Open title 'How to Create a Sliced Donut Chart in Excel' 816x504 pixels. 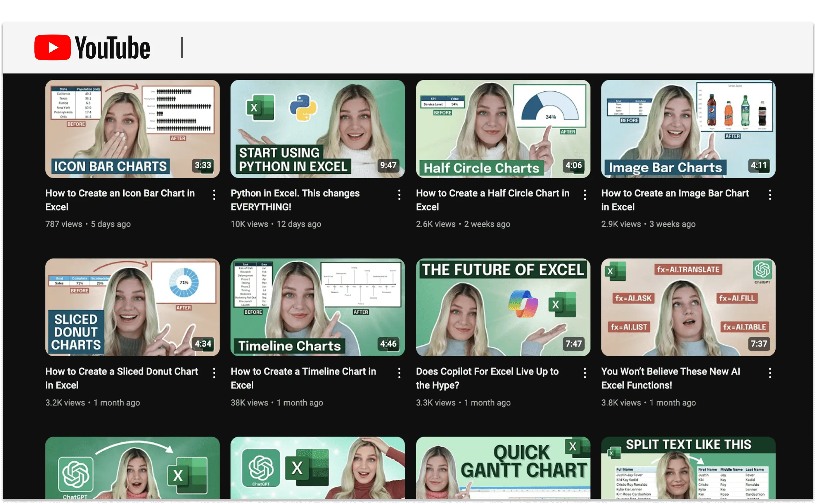point(122,378)
